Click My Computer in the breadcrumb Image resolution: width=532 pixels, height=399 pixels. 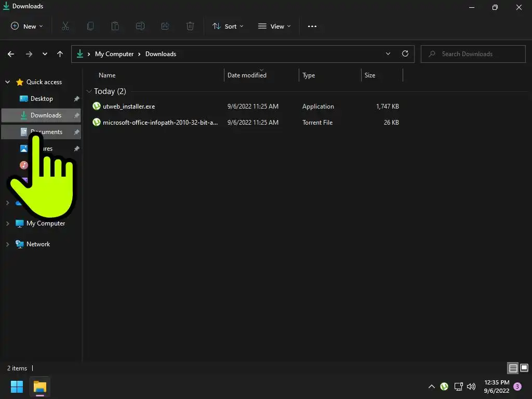(x=114, y=54)
